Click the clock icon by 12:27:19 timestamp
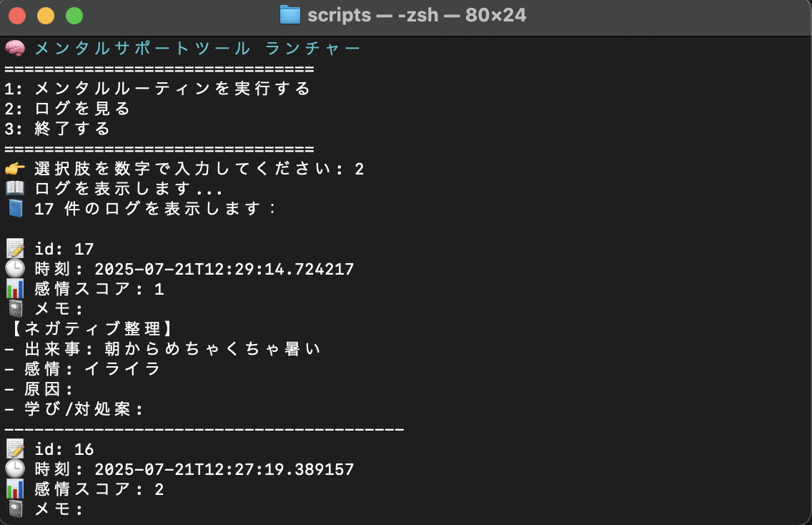 tap(15, 468)
